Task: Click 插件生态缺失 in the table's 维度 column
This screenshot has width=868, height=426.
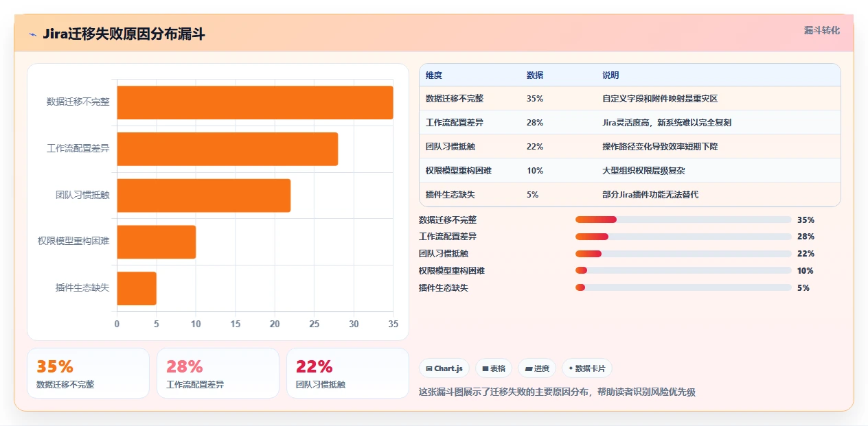Action: coord(450,195)
